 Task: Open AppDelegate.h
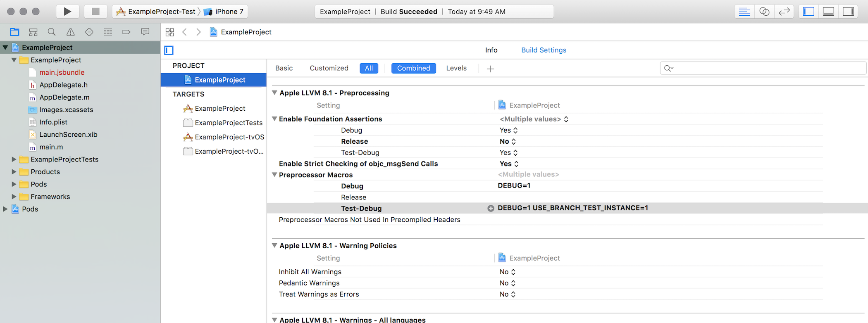(63, 85)
